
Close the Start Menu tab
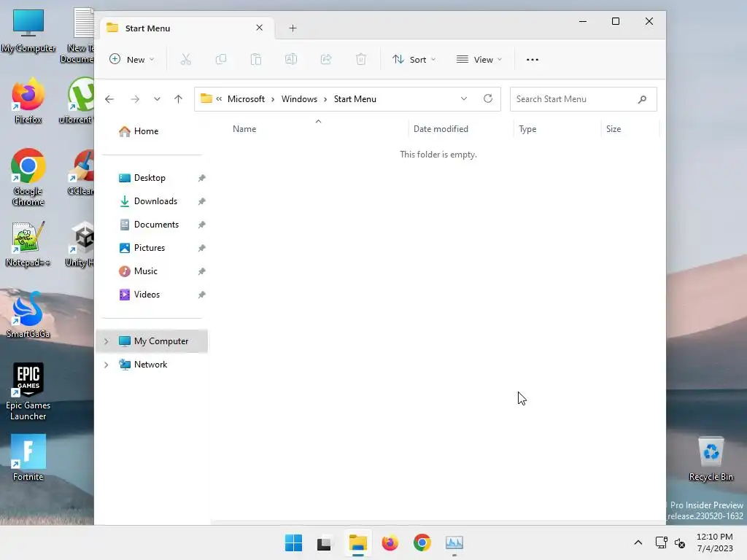[259, 28]
